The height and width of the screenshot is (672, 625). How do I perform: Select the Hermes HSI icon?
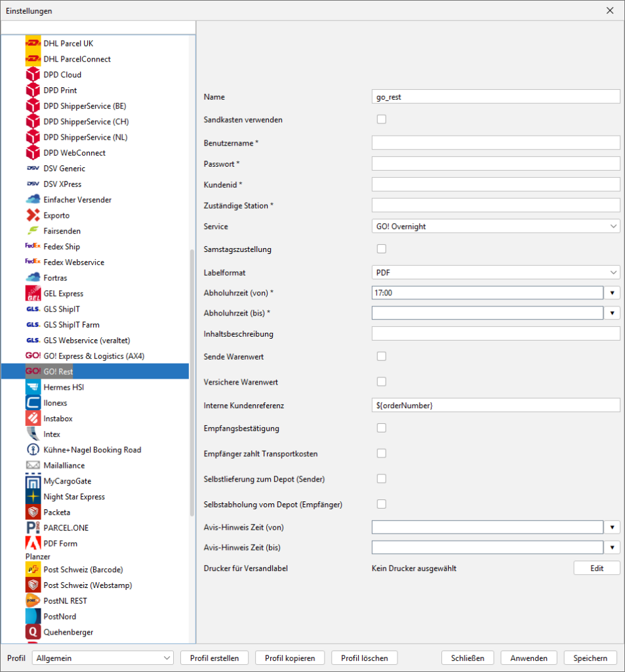pos(33,387)
